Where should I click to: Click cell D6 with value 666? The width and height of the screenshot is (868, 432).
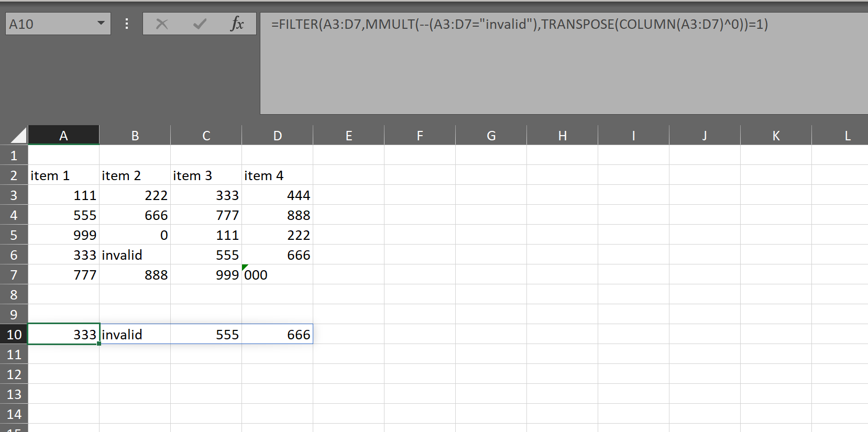coord(278,254)
